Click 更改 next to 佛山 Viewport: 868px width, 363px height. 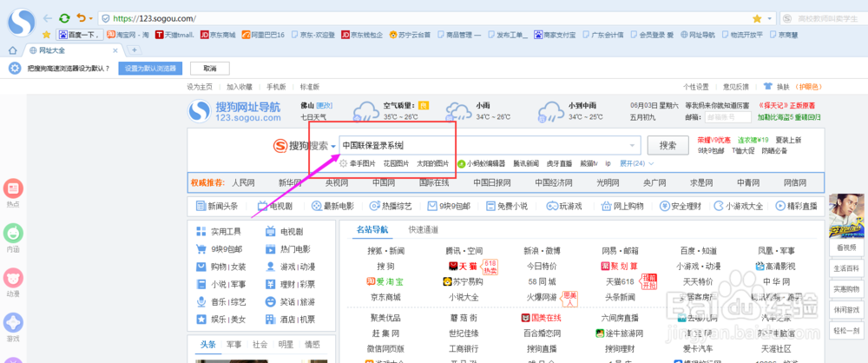[x=324, y=105]
